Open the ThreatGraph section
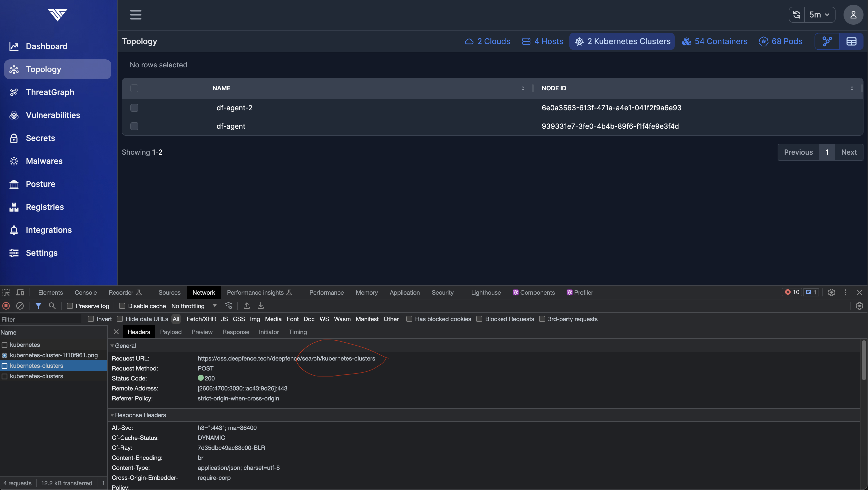The height and width of the screenshot is (490, 868). (50, 92)
